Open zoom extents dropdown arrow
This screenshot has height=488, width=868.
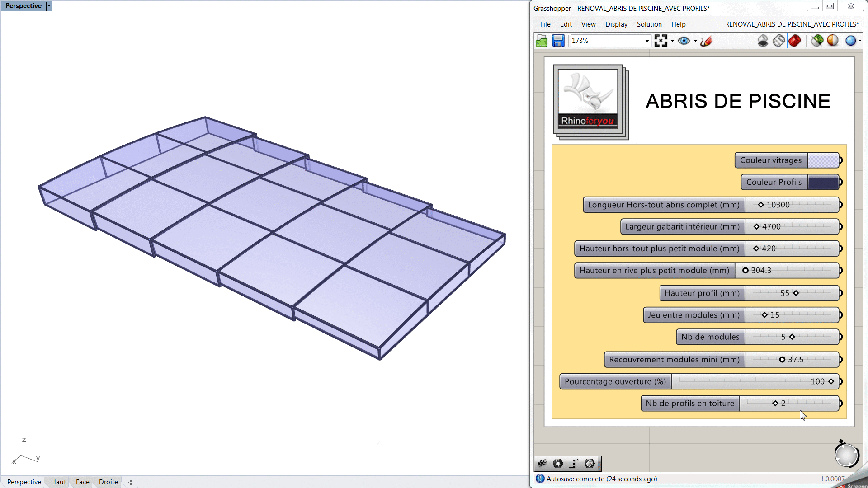[672, 41]
